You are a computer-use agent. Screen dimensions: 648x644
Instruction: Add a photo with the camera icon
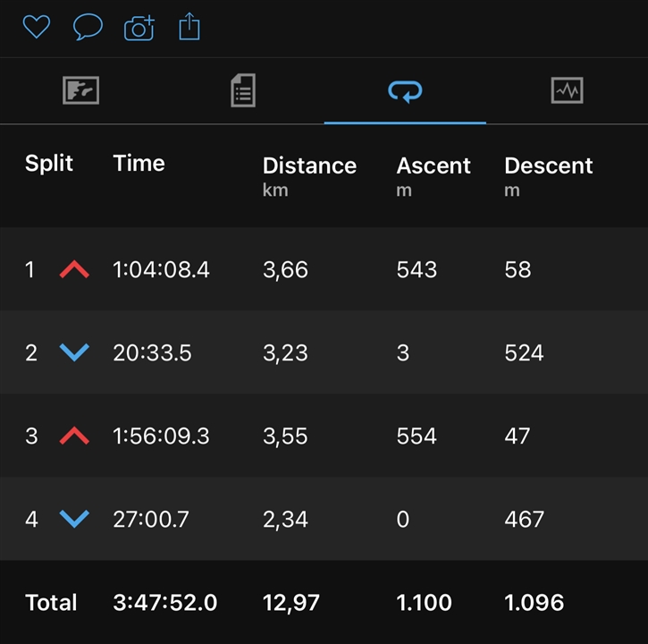click(x=139, y=28)
